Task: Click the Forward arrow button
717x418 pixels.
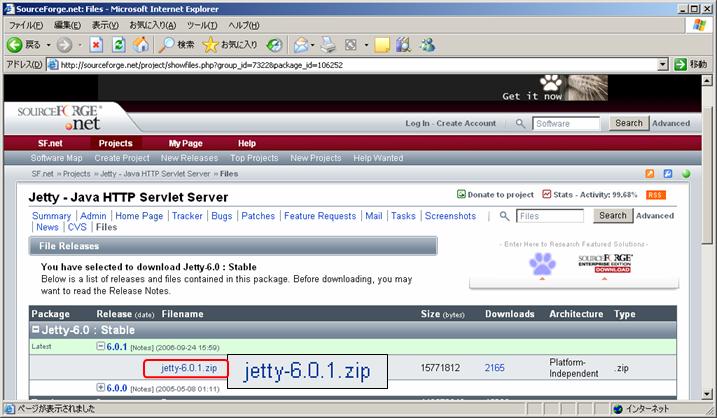Action: pyautogui.click(x=64, y=44)
